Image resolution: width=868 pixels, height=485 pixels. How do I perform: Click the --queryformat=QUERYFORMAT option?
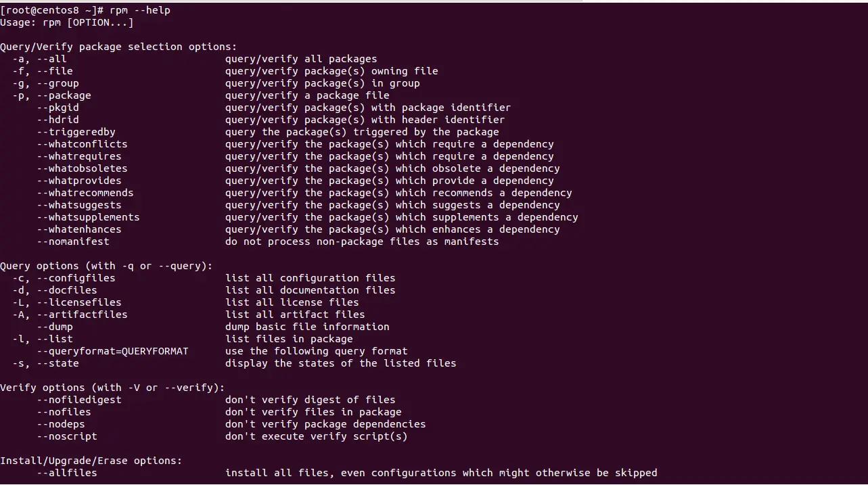click(112, 351)
